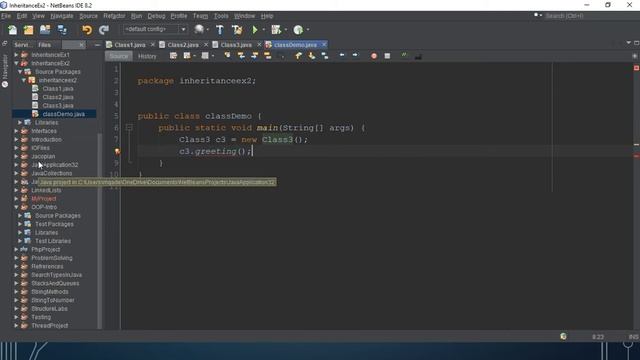Viewport: 640px width, 360px height.
Task: Click the red error stripe marker
Action: pyautogui.click(x=636, y=156)
